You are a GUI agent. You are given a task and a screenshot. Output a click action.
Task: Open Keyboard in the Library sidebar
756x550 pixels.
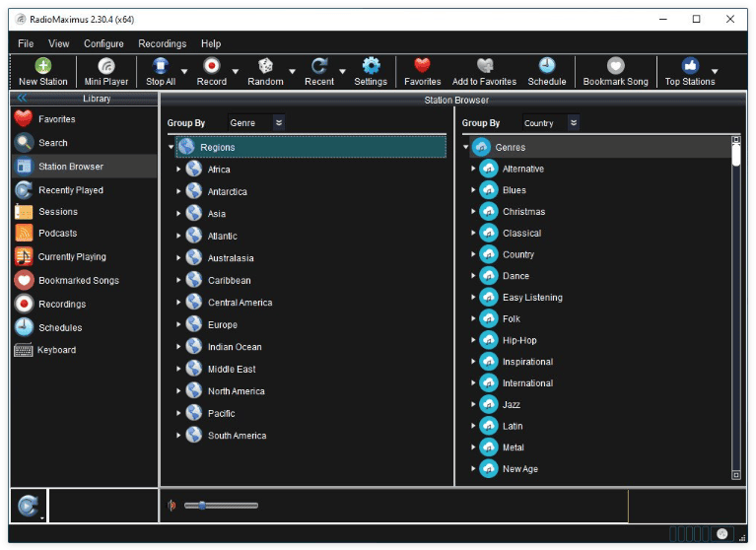[x=85, y=350]
